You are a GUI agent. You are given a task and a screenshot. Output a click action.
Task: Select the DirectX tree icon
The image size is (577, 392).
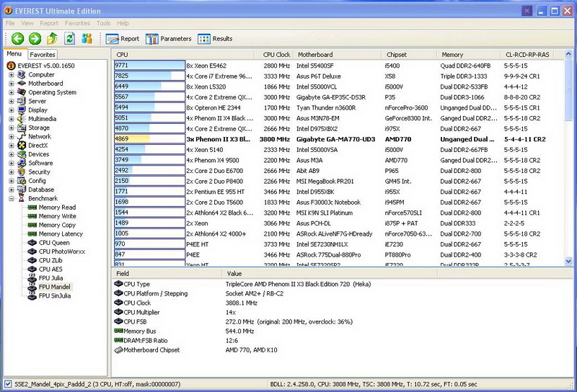click(x=22, y=146)
